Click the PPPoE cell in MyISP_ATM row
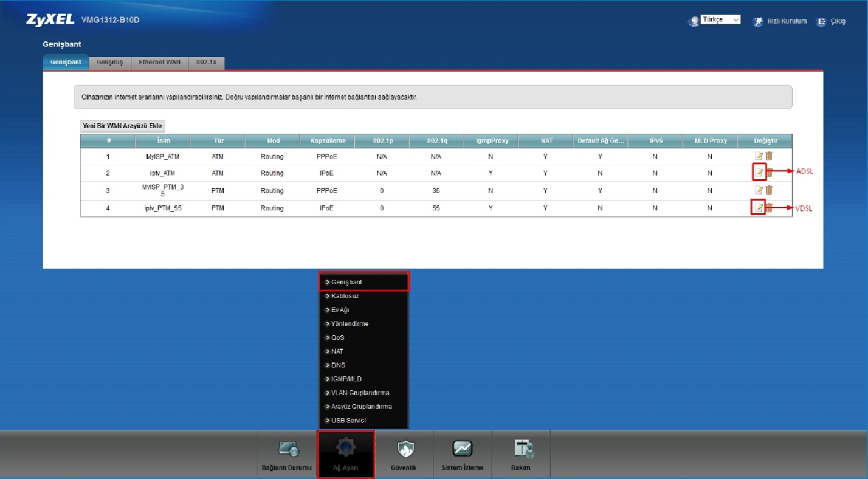This screenshot has width=868, height=479. click(x=327, y=157)
